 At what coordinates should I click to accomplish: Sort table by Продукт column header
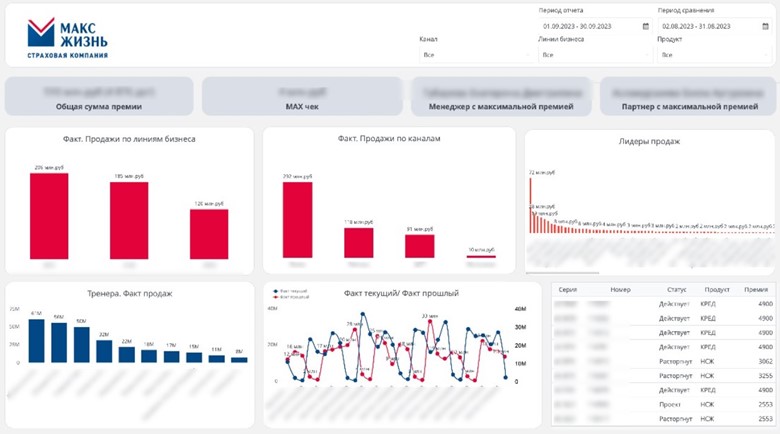(x=717, y=289)
